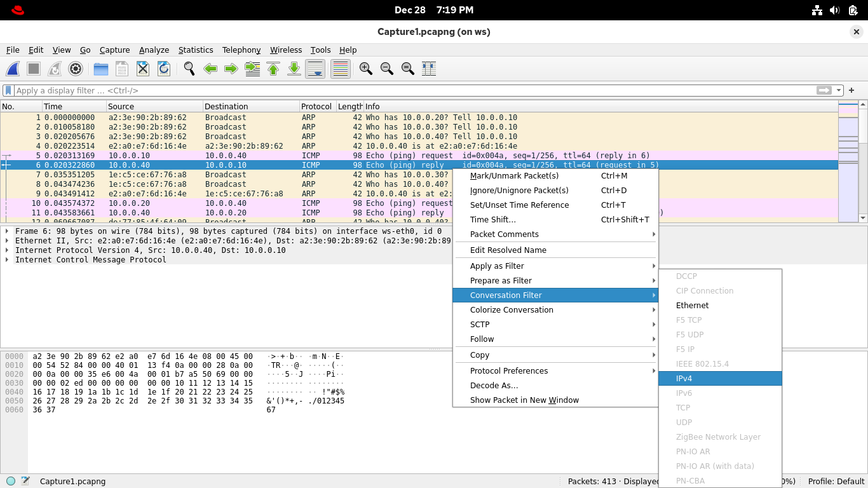868x488 pixels.
Task: Open expert information from the status bar circle
Action: pos(11,481)
